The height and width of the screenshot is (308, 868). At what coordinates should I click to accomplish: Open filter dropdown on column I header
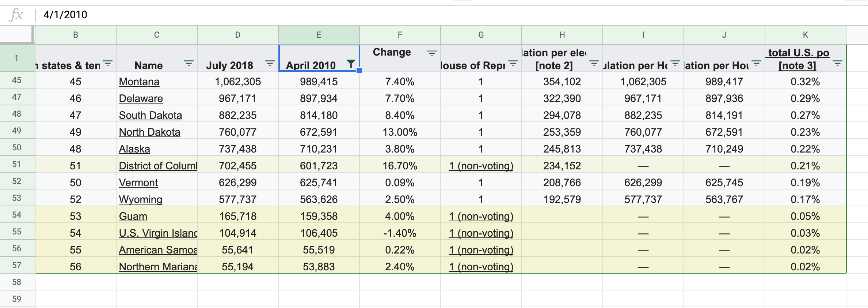click(x=675, y=63)
